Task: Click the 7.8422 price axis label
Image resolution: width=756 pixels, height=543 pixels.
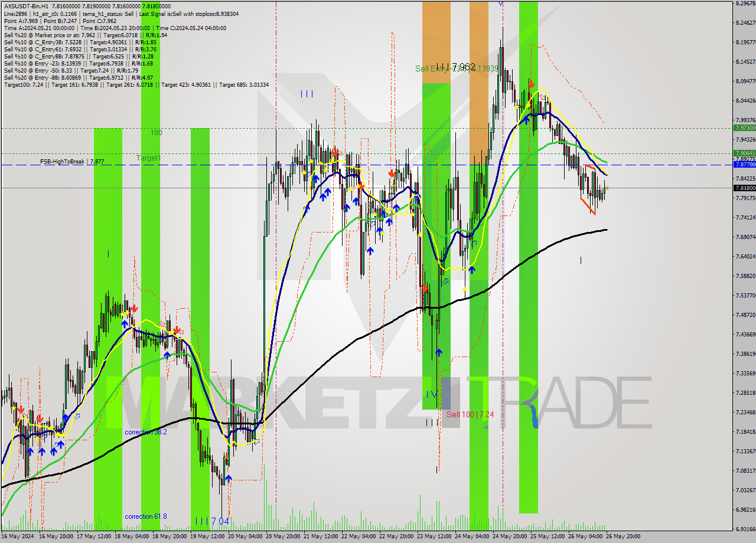Action: (x=745, y=179)
